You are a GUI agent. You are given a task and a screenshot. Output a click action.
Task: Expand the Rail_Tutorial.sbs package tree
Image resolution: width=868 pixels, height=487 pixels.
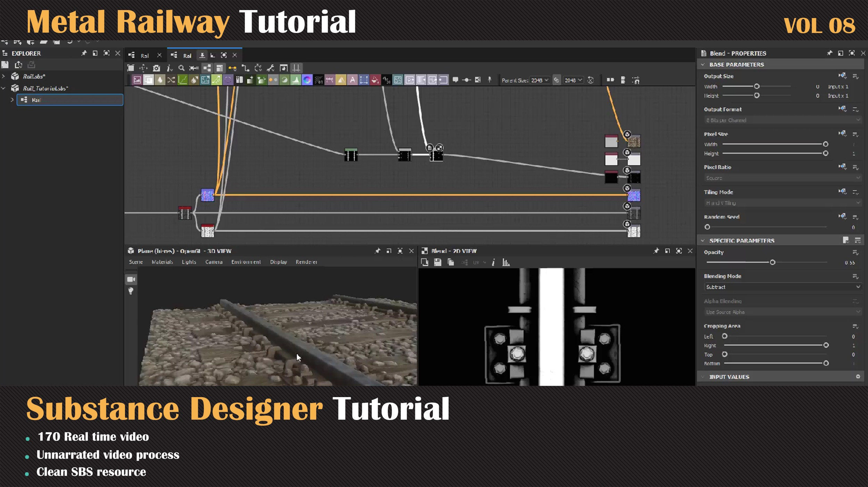click(3, 89)
